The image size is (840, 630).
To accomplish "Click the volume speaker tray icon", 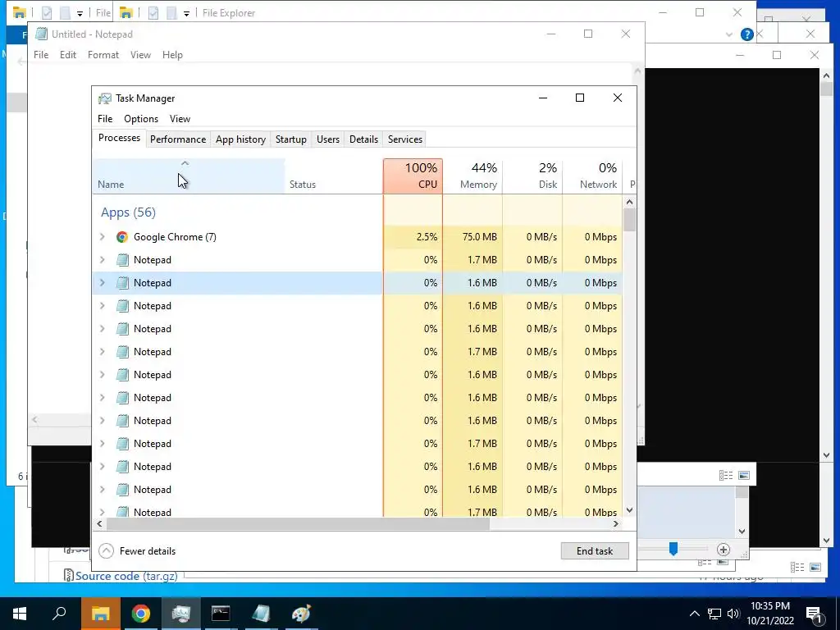I will [x=733, y=614].
